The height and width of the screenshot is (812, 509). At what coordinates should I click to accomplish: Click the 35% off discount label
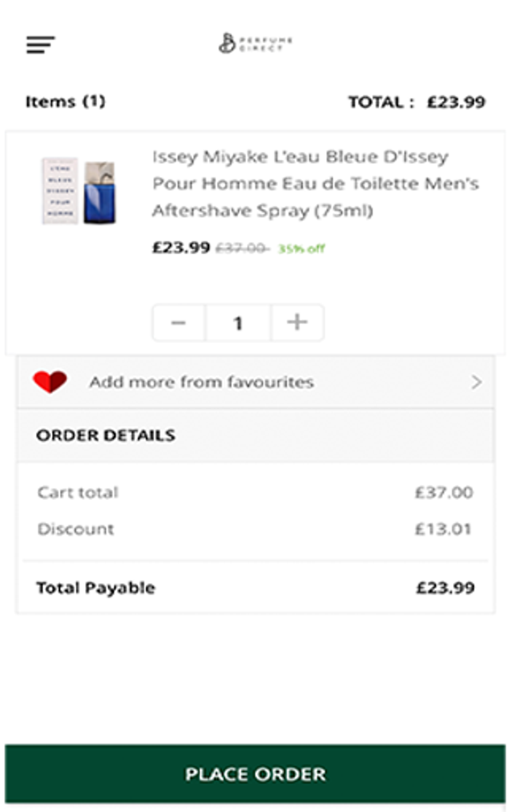(x=301, y=249)
